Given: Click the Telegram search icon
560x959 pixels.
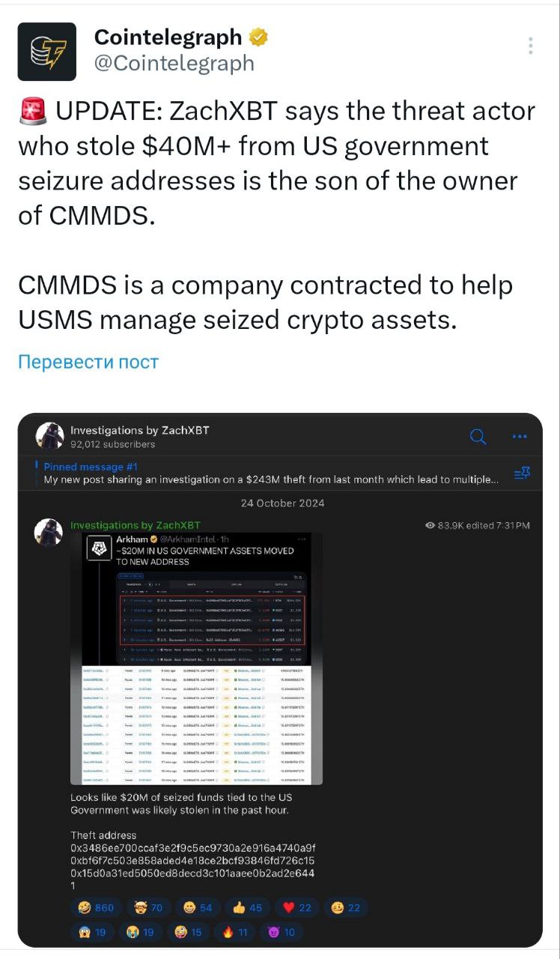Looking at the screenshot, I should click(478, 435).
